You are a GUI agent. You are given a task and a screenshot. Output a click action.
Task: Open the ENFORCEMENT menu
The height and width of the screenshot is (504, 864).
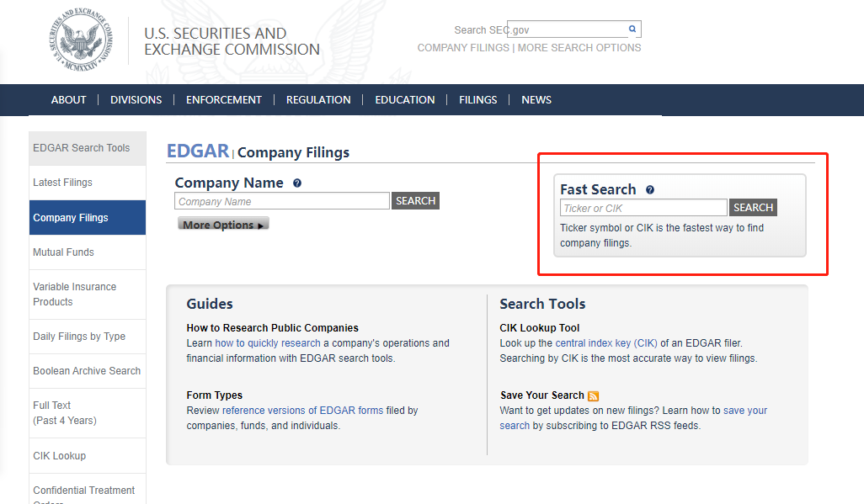(224, 99)
